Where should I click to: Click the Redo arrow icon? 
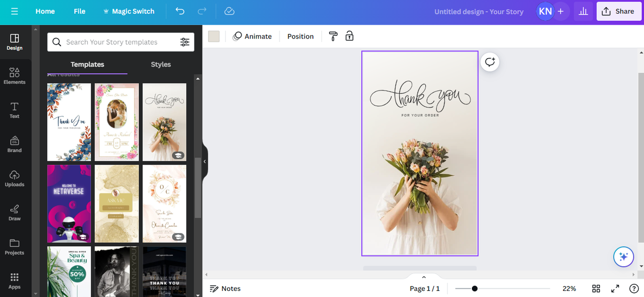point(202,11)
